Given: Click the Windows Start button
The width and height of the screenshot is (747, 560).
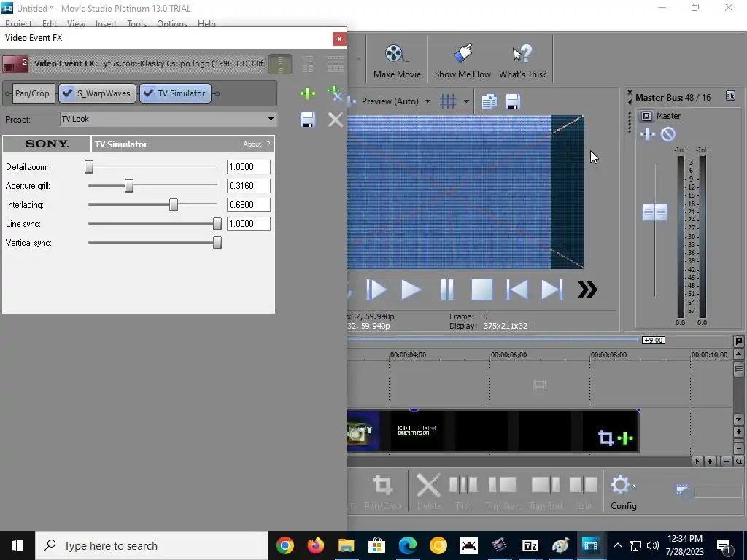Looking at the screenshot, I should click(18, 545).
